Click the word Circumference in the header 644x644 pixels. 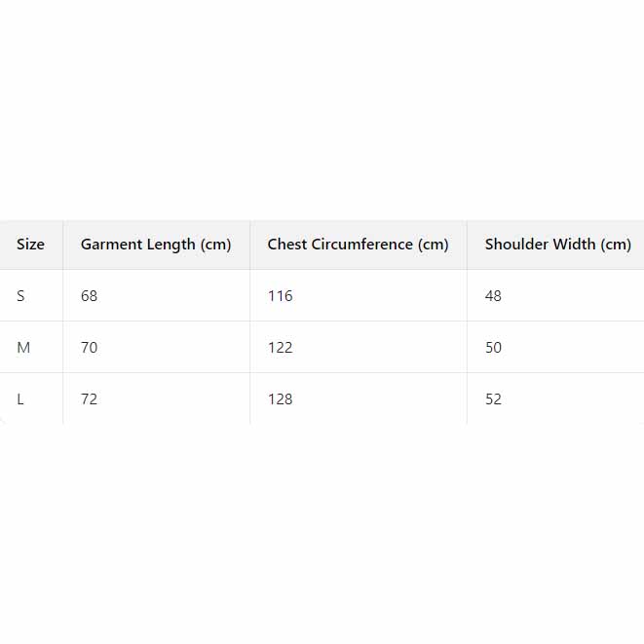[360, 245]
